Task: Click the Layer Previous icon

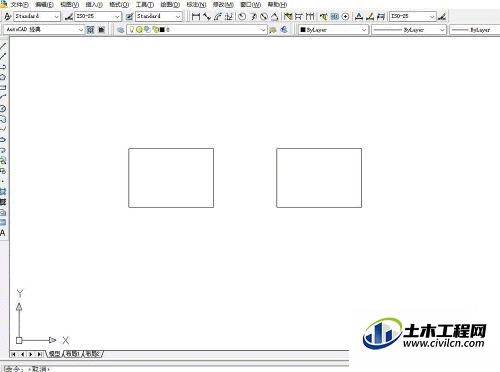Action: pos(284,30)
